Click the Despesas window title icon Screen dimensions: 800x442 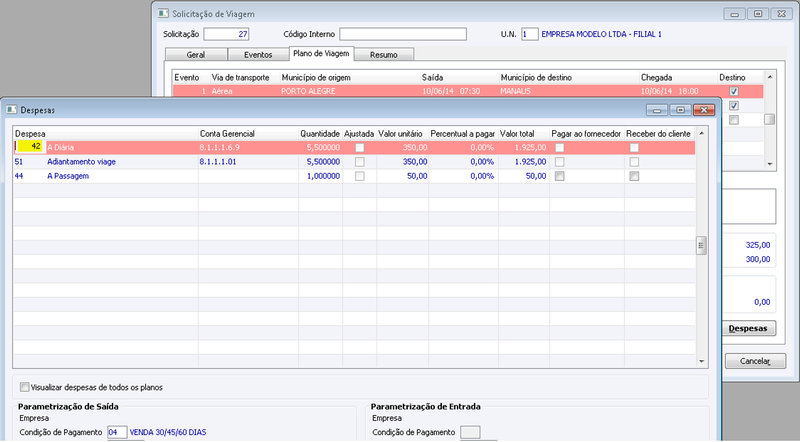(11, 110)
